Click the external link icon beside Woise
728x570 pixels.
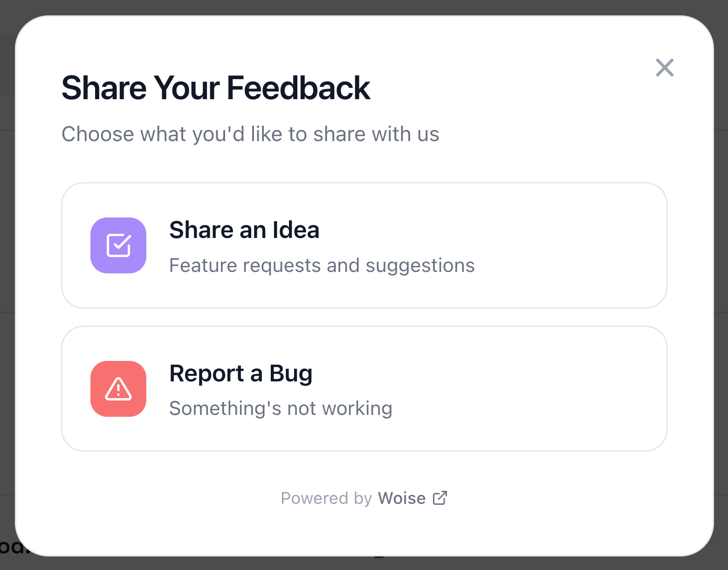440,497
